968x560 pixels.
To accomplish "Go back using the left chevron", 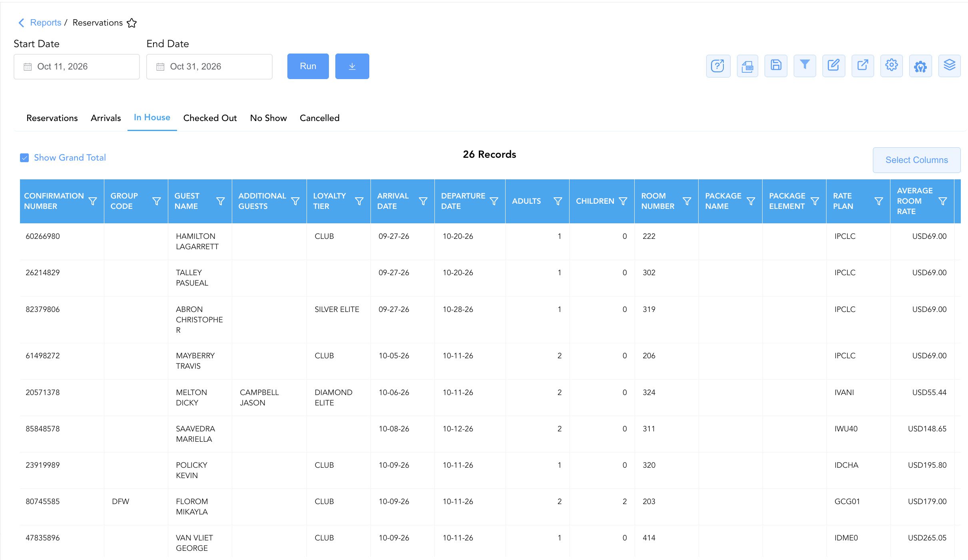I will click(22, 23).
